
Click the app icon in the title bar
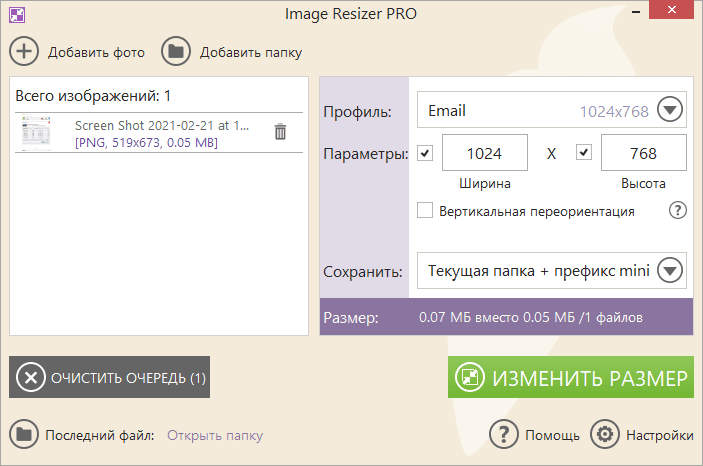(13, 14)
